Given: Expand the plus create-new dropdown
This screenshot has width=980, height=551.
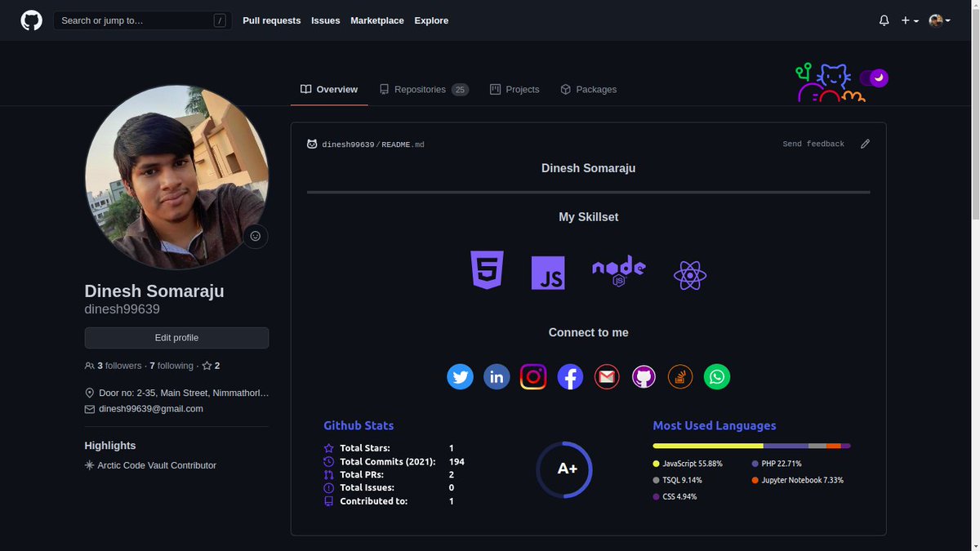Looking at the screenshot, I should click(910, 20).
